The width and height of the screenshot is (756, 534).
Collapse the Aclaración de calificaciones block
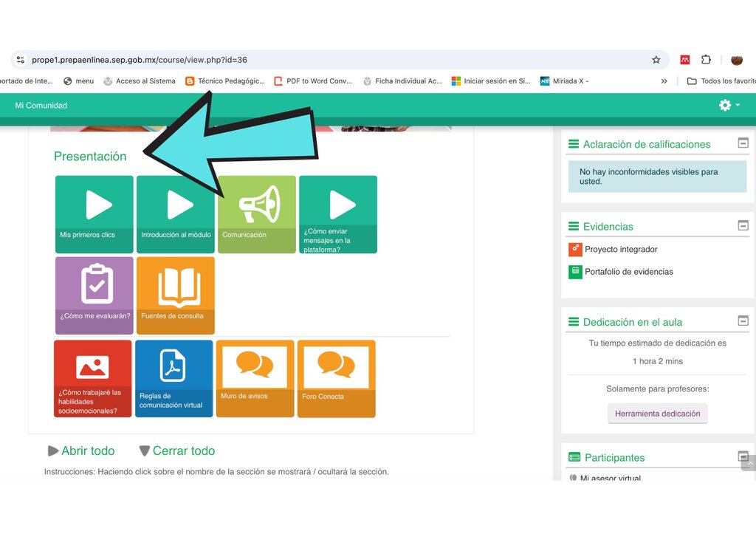(743, 143)
